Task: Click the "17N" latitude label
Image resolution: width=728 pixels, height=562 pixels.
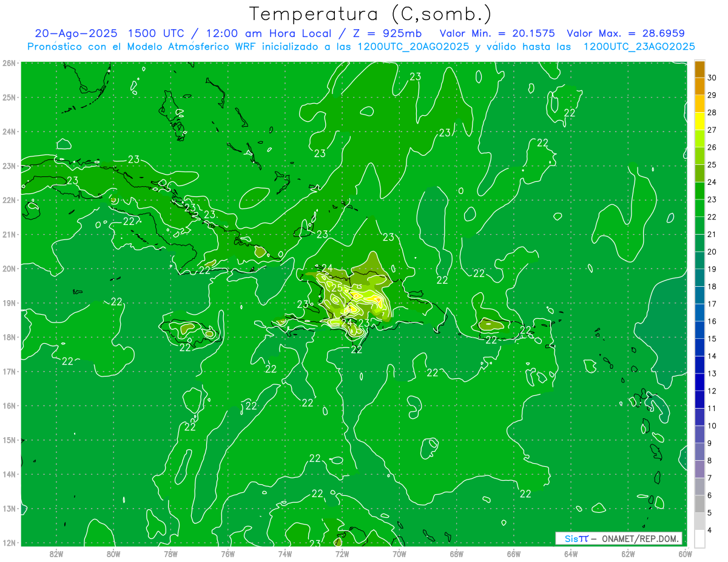Action: (x=8, y=371)
